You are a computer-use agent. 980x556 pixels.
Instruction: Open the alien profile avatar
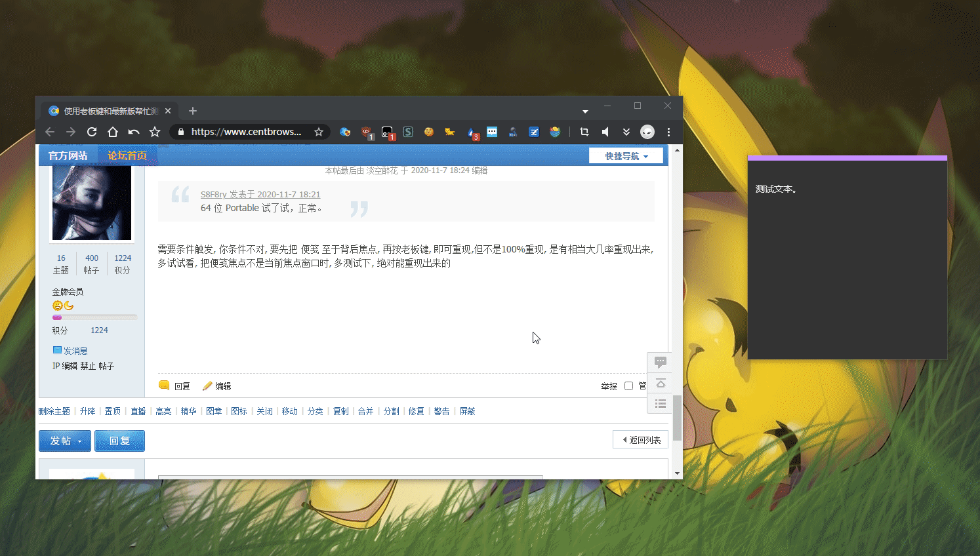647,132
